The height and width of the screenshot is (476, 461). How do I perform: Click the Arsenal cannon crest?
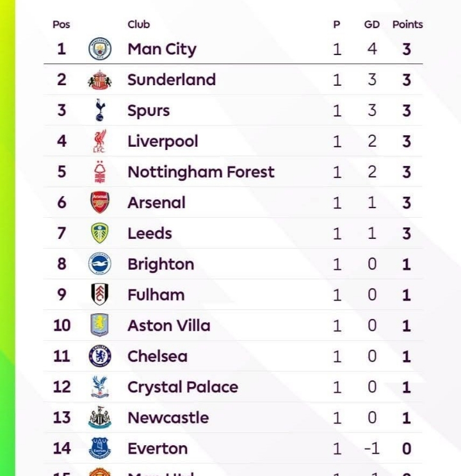coord(100,202)
